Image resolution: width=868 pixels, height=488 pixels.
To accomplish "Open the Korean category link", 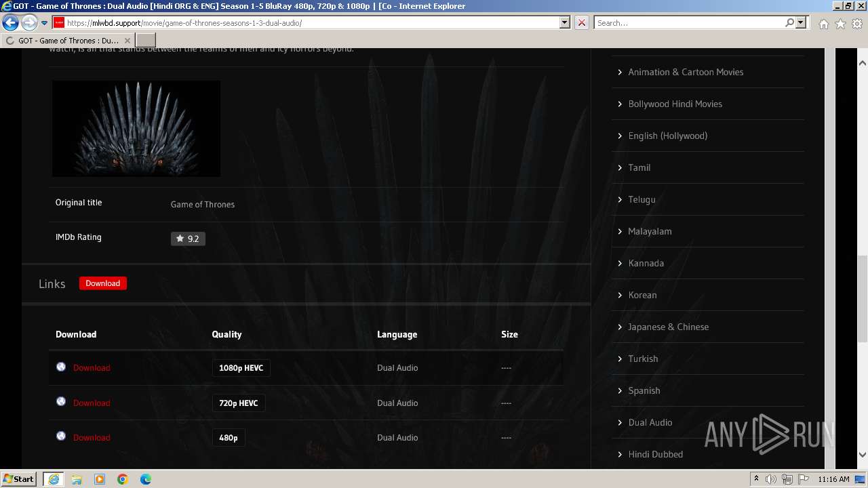I will click(x=642, y=295).
